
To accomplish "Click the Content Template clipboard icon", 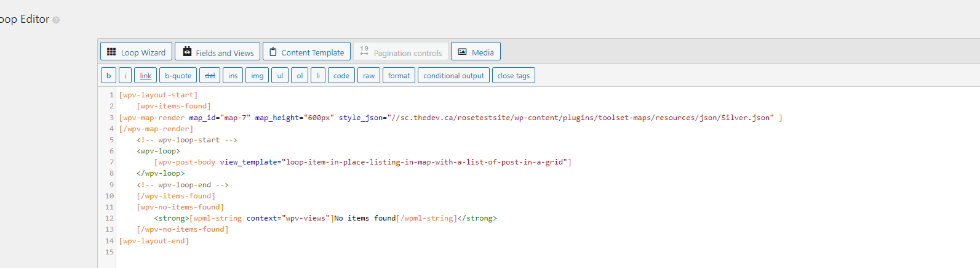I will [273, 52].
